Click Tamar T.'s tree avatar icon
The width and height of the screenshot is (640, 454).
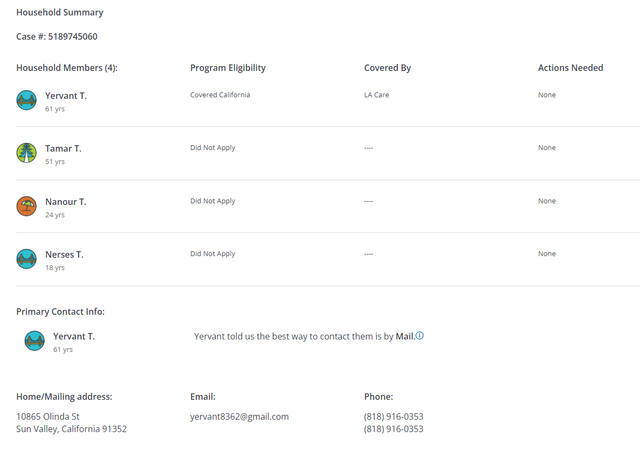click(27, 153)
